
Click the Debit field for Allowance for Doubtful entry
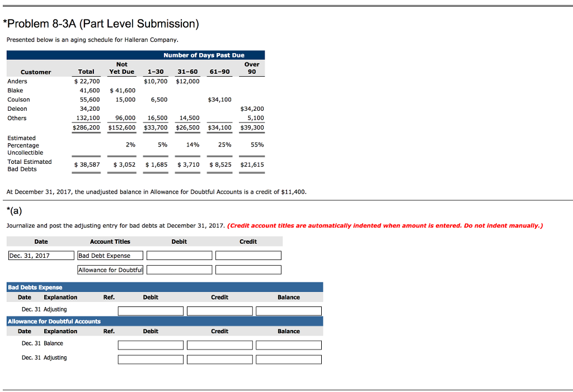coord(180,270)
